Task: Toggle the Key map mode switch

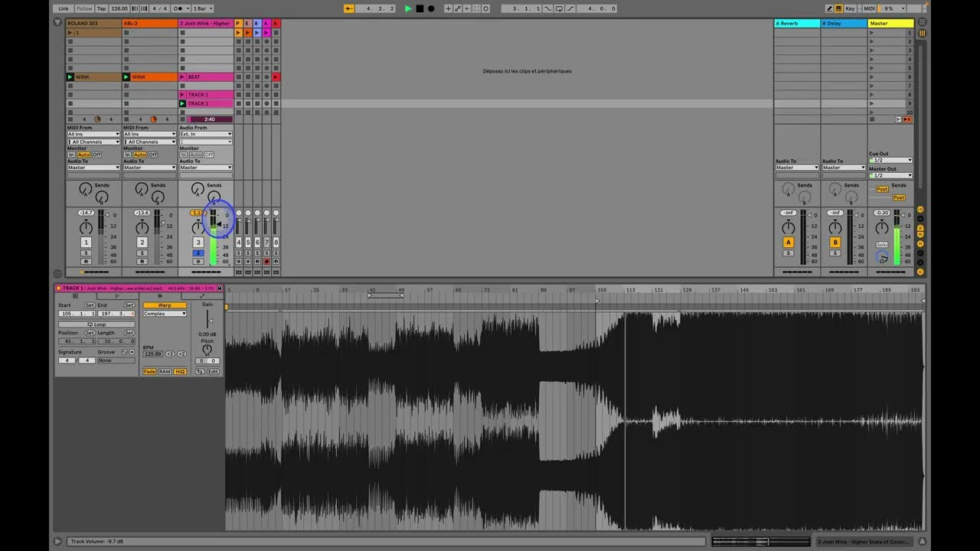Action: point(851,8)
